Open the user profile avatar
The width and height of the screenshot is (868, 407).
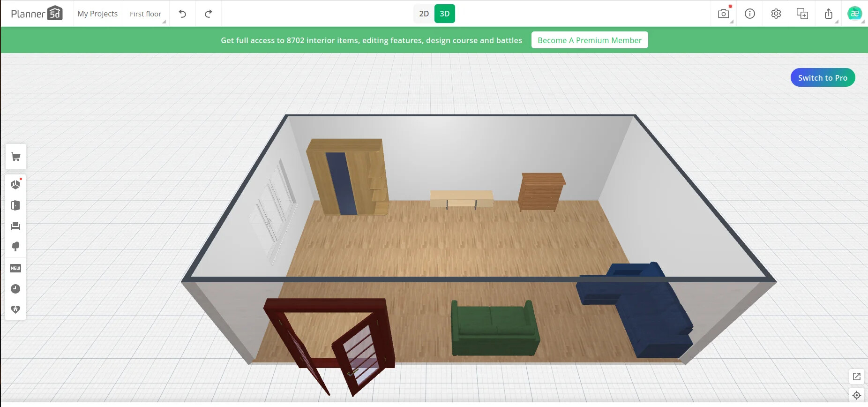point(855,14)
